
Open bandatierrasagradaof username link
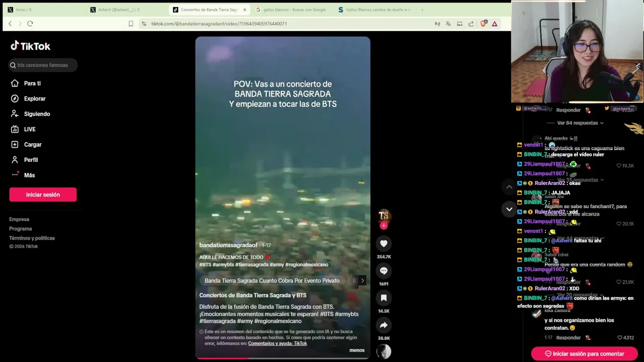coord(228,245)
